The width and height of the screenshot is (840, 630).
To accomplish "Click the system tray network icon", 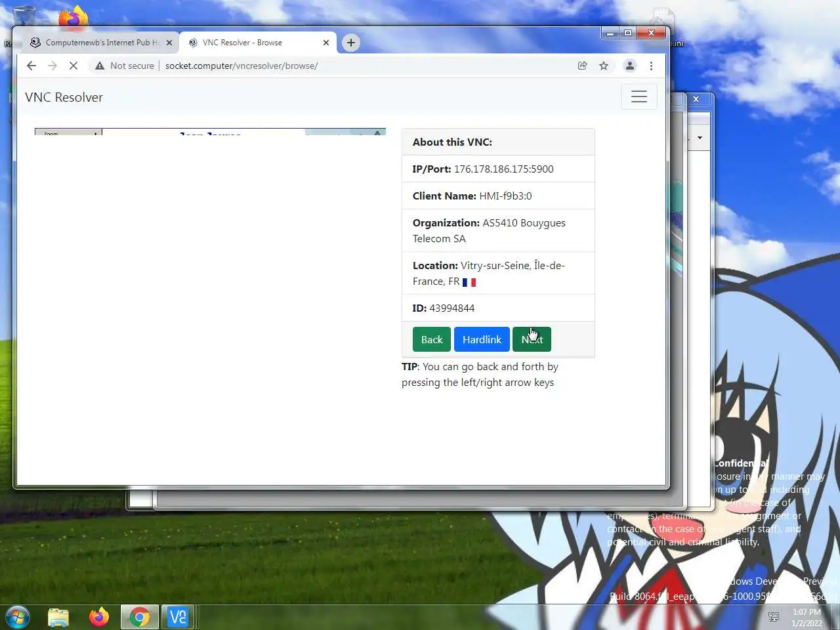I will (x=774, y=616).
